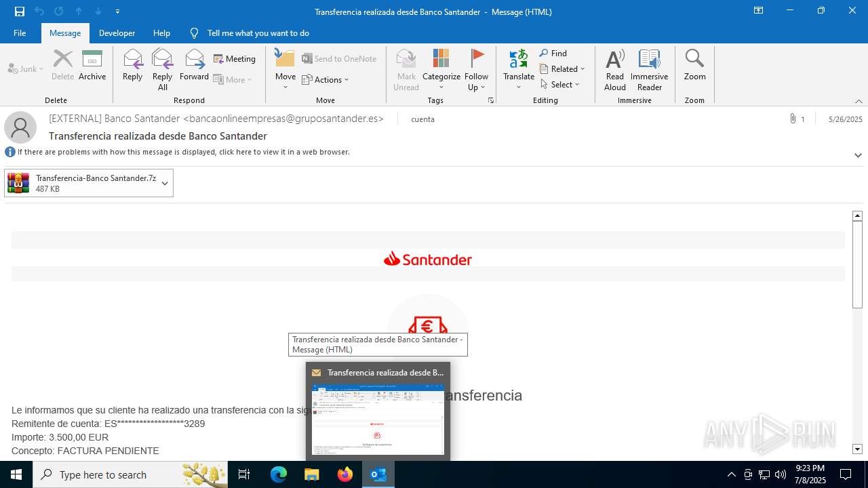Click Find in the Editing group
868x488 pixels.
click(553, 54)
